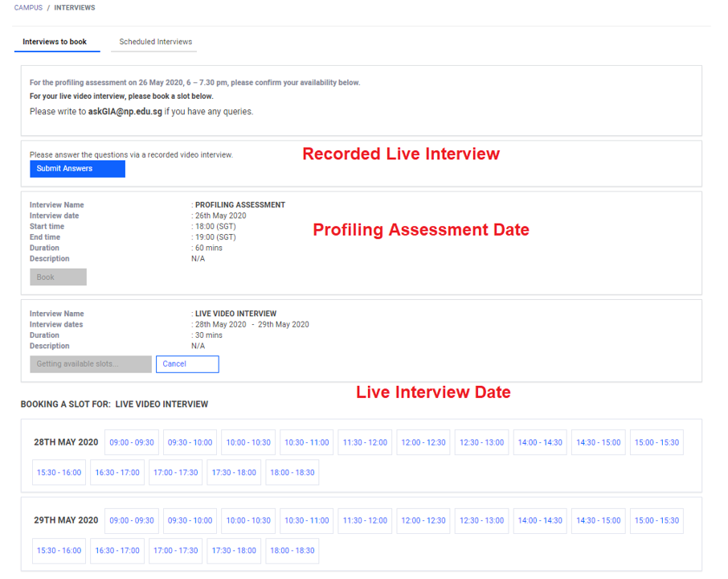Book 29th May slot 14:00 - 14:30
Screen dimensions: 728x579
click(540, 520)
